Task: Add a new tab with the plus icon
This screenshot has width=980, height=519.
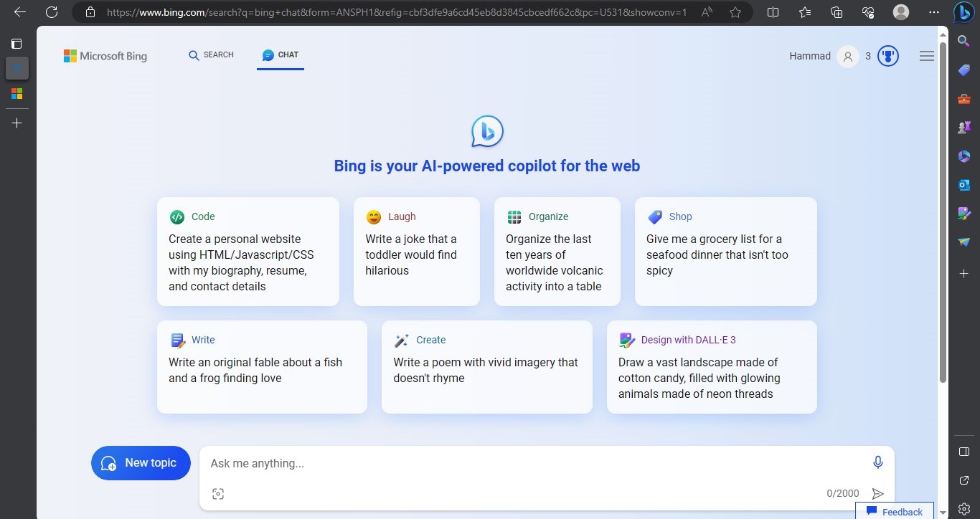Action: [x=17, y=123]
